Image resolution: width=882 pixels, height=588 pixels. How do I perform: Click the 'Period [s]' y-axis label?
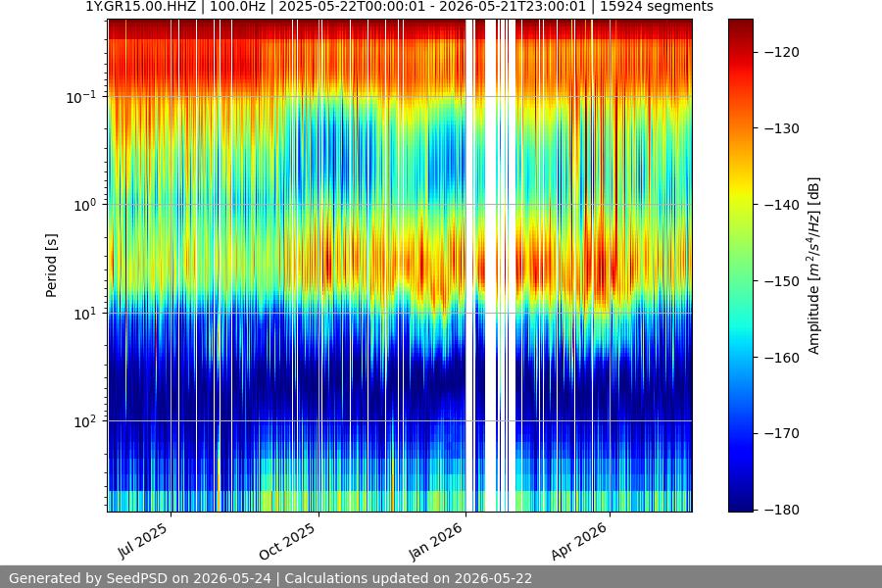pyautogui.click(x=51, y=266)
